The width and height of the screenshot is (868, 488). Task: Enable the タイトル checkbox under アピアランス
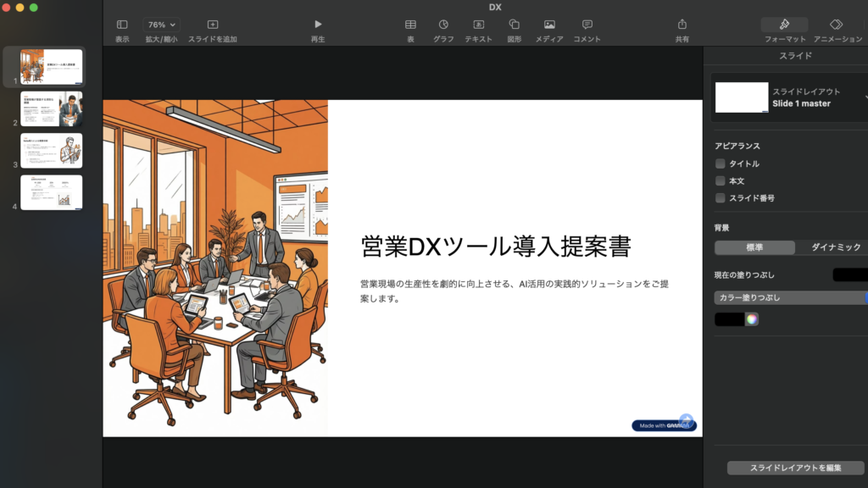(720, 164)
